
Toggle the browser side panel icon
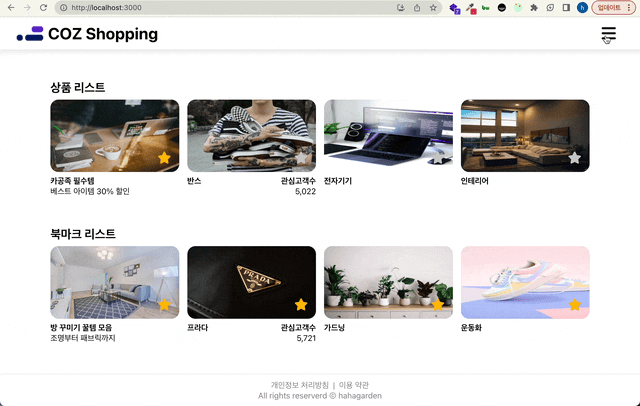566,7
